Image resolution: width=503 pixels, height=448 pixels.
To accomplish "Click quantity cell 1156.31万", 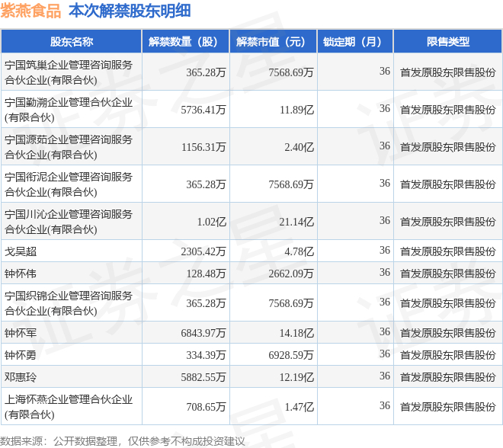I will coord(203,147).
